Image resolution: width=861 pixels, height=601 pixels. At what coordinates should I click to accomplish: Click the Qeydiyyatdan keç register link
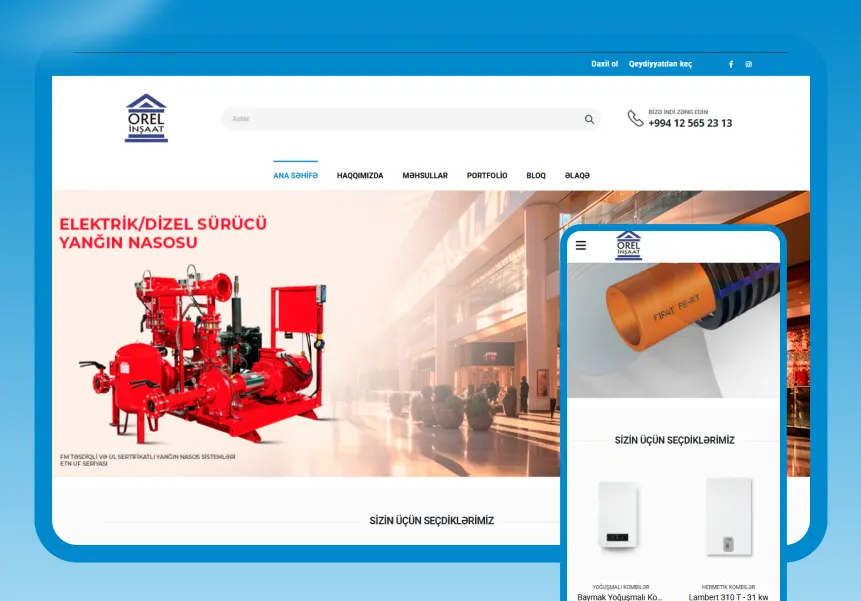tap(660, 64)
